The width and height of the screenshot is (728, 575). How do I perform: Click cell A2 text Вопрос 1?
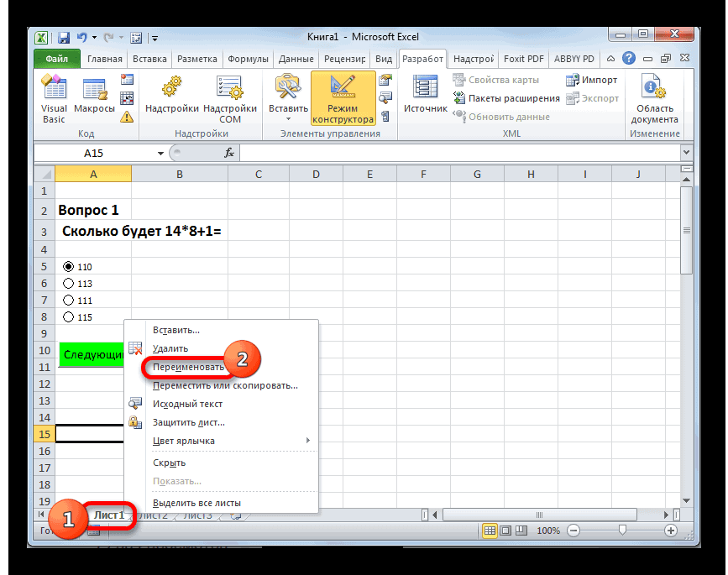point(89,210)
